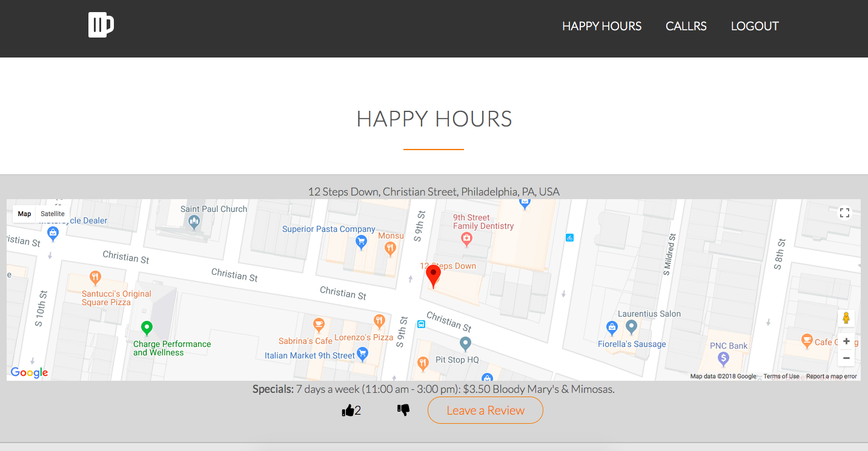Click the orange pin below Pit Stop HQ

click(423, 364)
